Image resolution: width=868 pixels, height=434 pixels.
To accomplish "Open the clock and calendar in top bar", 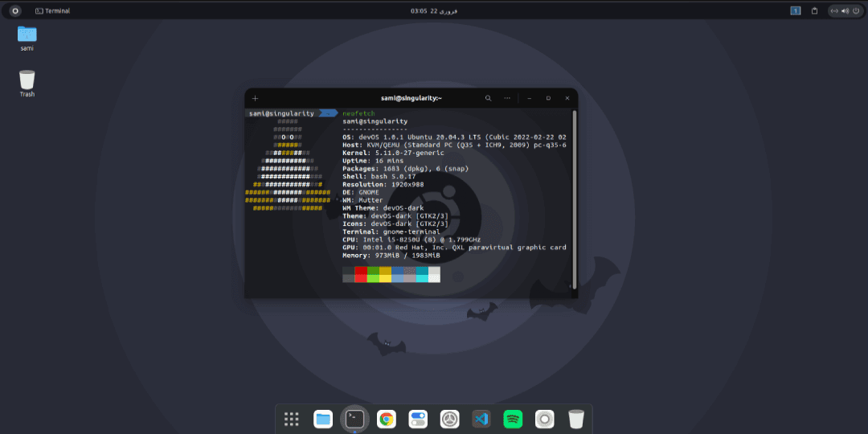I will coord(434,10).
